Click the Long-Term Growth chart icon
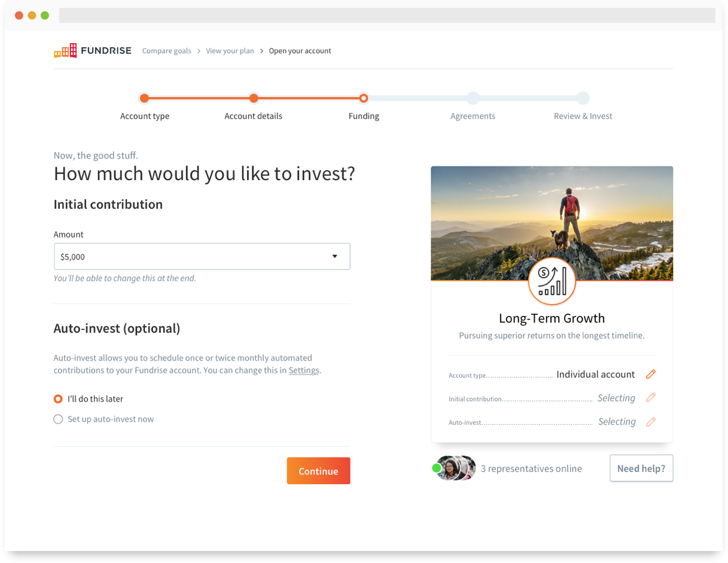 (552, 281)
